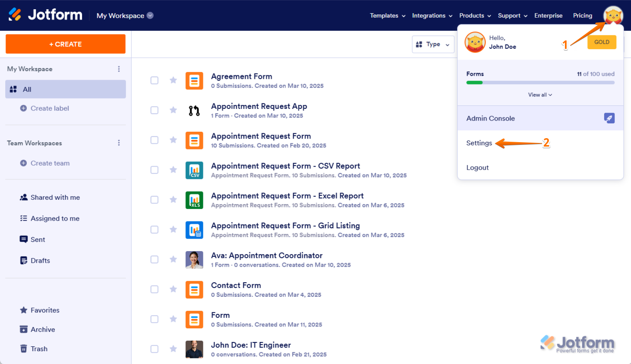
Task: Select the CSV Report row checkbox
Action: [x=155, y=170]
